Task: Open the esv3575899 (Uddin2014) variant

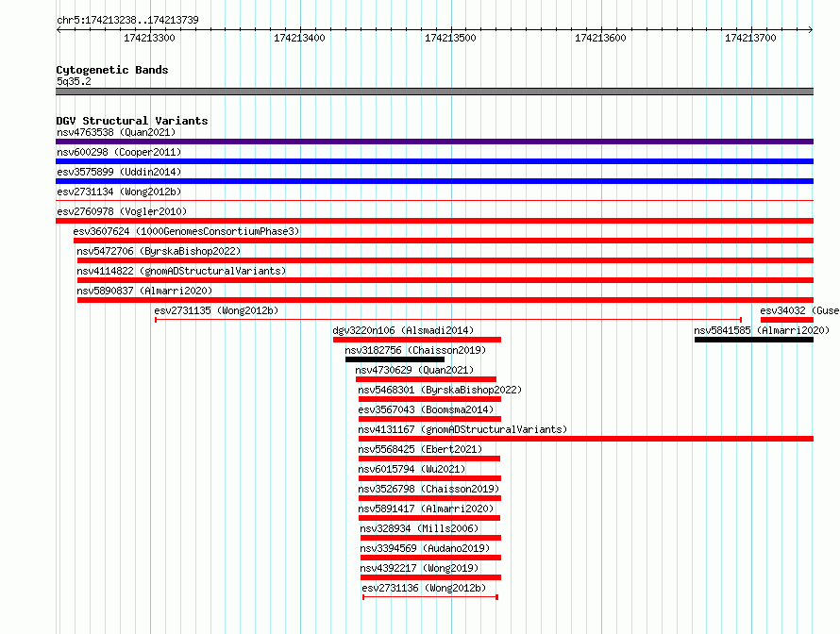Action: pyautogui.click(x=119, y=172)
